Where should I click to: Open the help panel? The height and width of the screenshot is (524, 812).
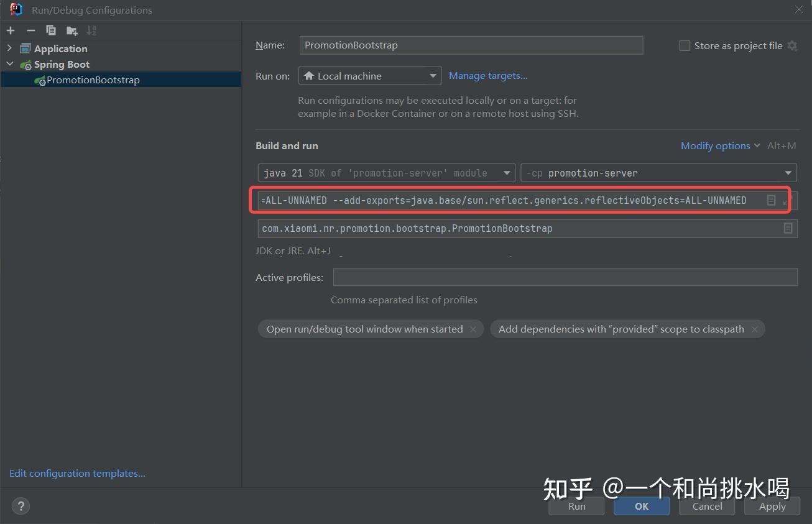click(21, 506)
